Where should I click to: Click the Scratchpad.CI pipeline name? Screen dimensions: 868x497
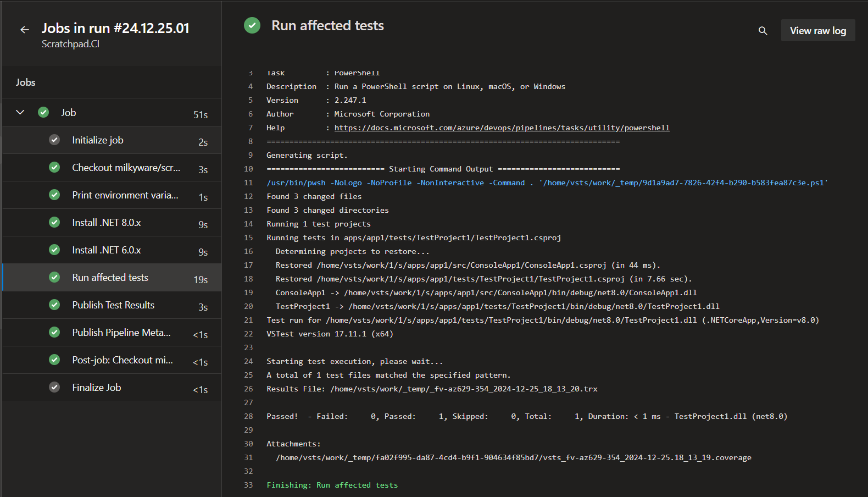click(70, 44)
